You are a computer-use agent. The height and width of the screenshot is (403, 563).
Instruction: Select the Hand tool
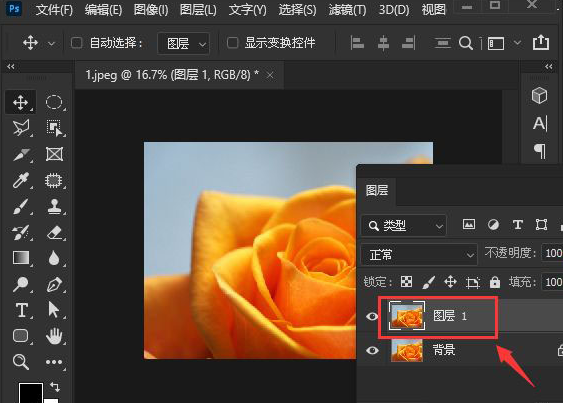54,336
